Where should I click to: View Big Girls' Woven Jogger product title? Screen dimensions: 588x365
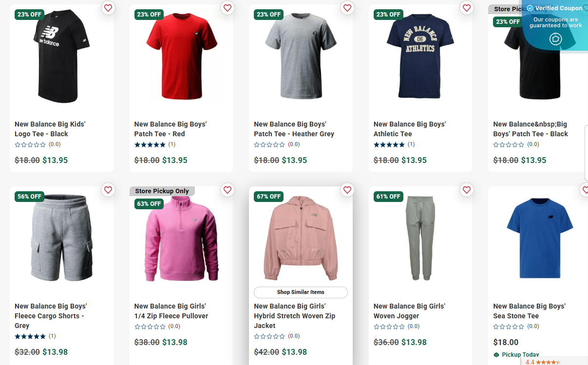(x=409, y=311)
